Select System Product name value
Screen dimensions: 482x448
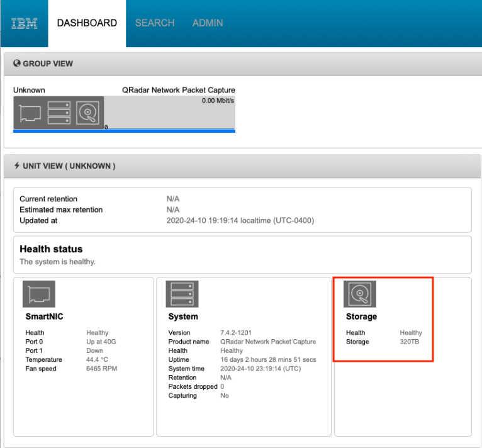268,342
